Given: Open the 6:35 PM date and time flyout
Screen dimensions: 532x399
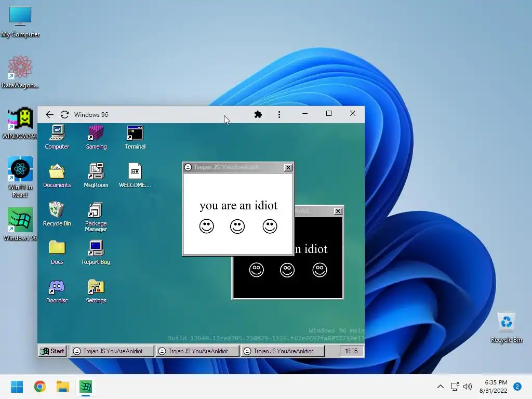Looking at the screenshot, I should tap(494, 387).
